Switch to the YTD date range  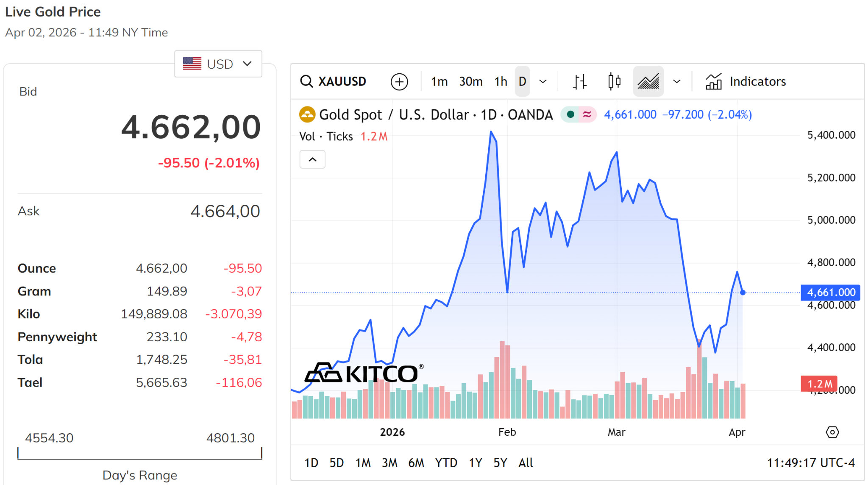coord(446,463)
